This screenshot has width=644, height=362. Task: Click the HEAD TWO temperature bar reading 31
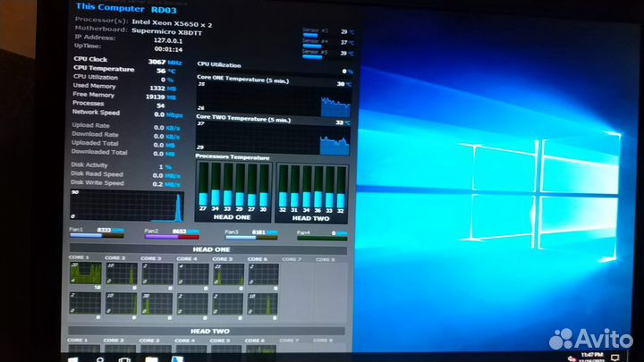coord(294,187)
